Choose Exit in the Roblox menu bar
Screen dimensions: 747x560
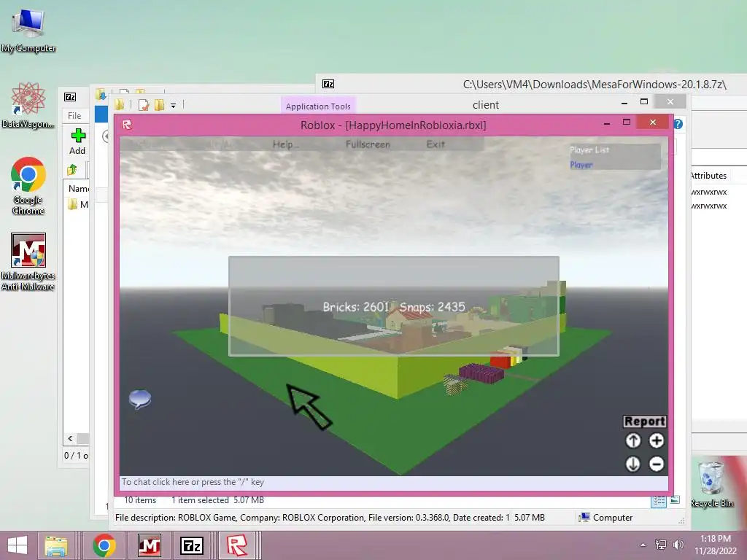(x=436, y=144)
